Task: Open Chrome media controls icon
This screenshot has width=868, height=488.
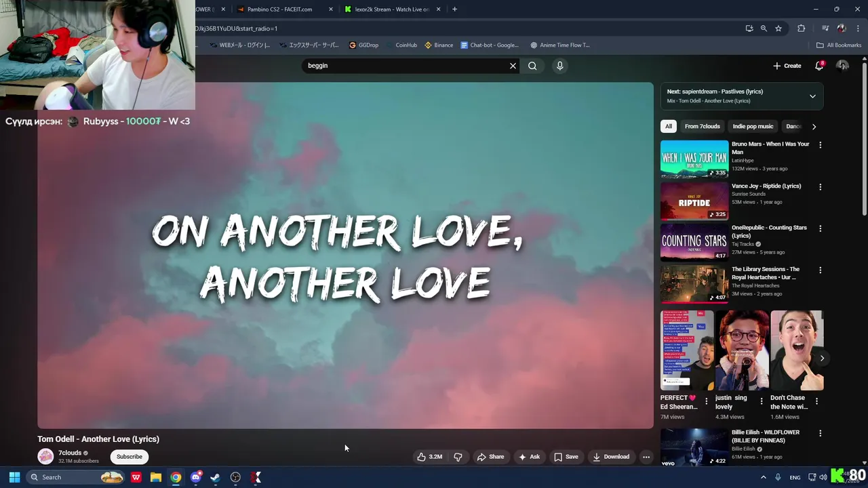Action: (825, 28)
